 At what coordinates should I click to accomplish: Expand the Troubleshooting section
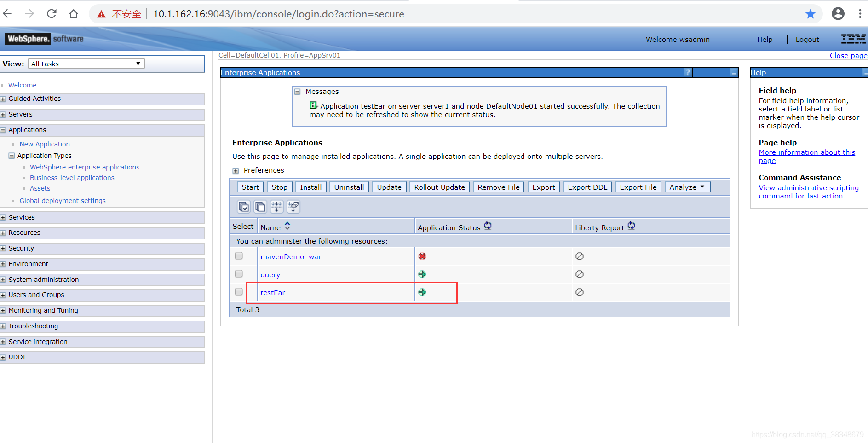[x=3, y=326]
